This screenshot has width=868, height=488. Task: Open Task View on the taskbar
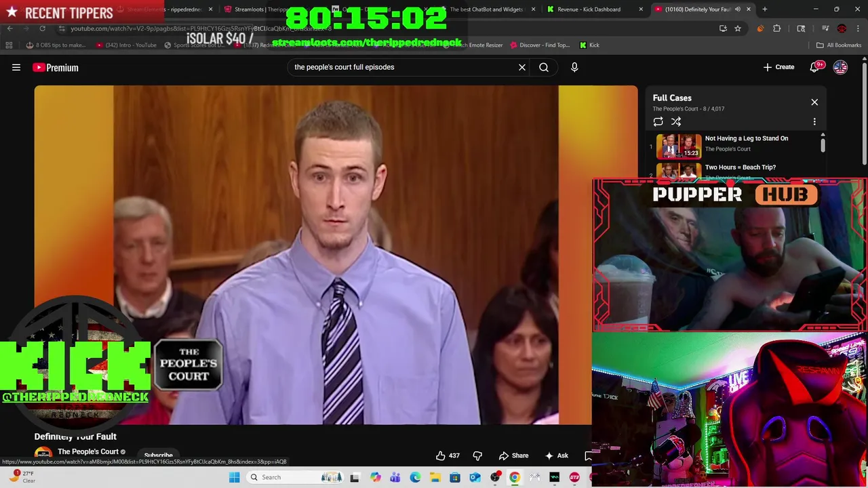354,477
